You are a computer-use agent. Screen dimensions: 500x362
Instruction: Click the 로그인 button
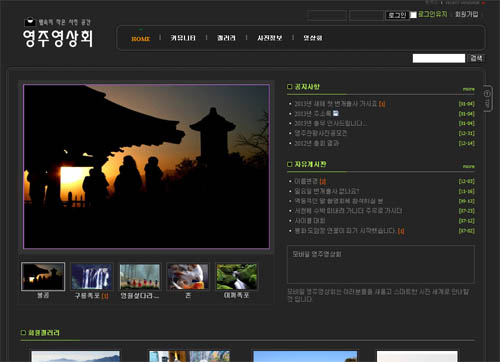pyautogui.click(x=397, y=15)
